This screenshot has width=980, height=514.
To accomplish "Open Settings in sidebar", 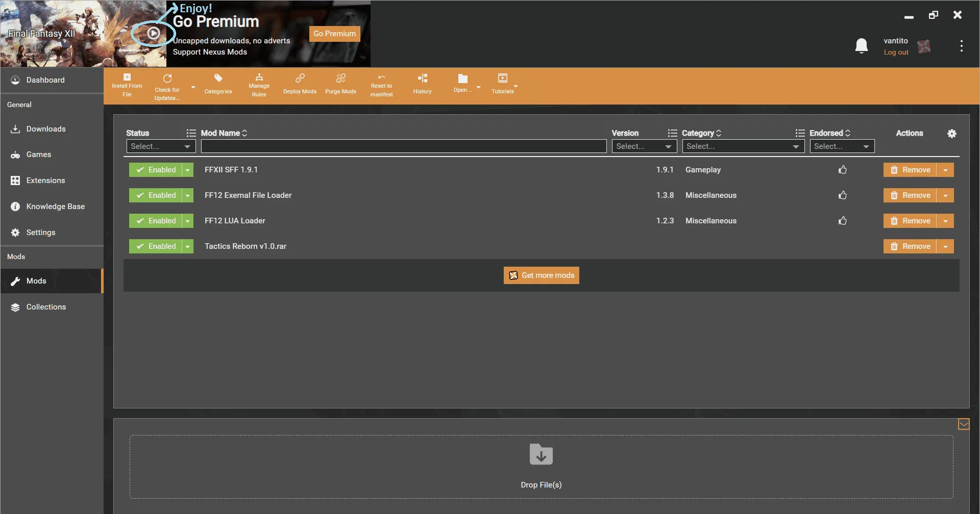I will (x=52, y=233).
